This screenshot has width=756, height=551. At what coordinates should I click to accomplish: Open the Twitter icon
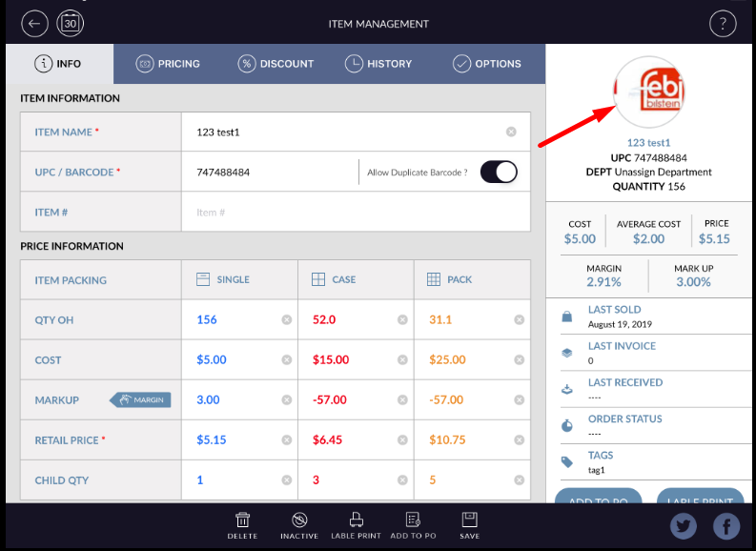pos(684,526)
